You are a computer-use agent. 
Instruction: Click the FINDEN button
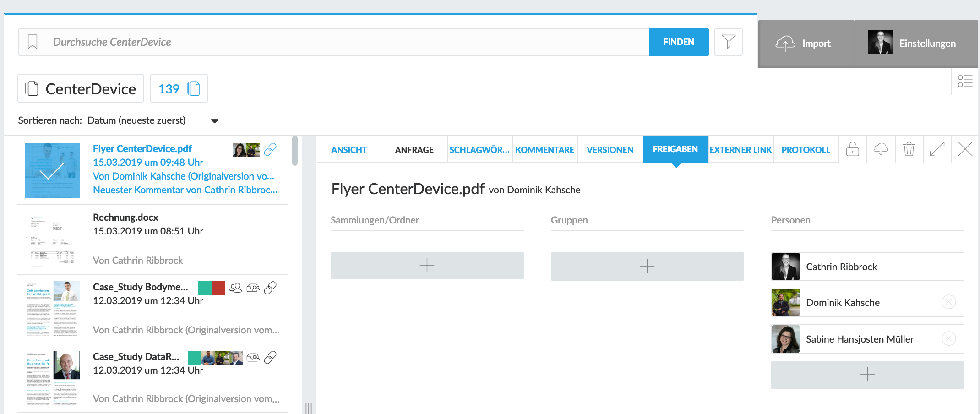pos(679,42)
